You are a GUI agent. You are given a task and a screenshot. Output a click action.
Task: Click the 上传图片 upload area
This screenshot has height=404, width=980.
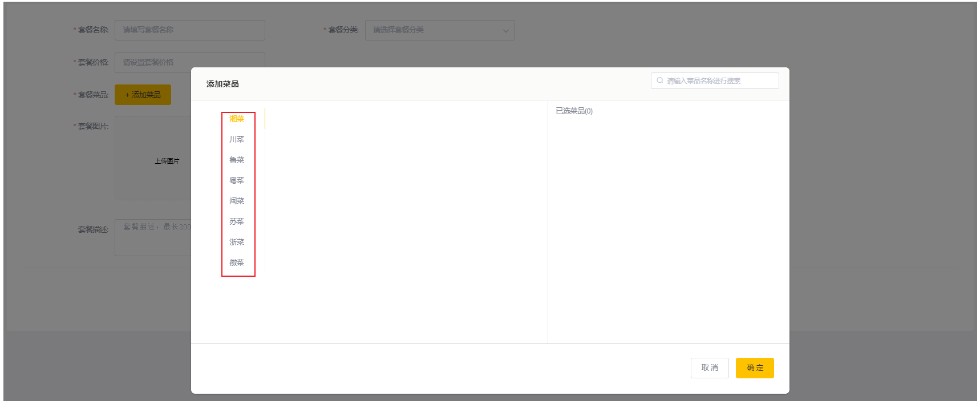pyautogui.click(x=152, y=161)
